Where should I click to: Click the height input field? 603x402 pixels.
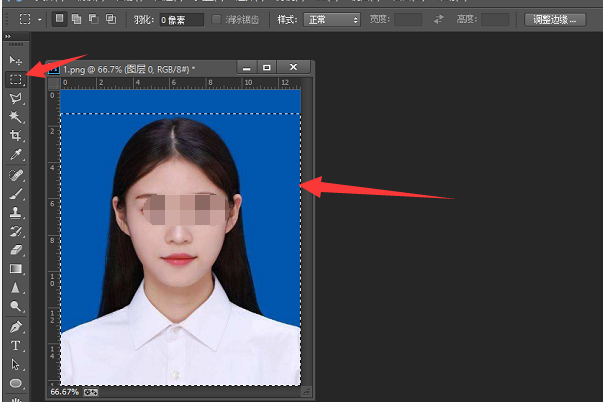[x=495, y=20]
